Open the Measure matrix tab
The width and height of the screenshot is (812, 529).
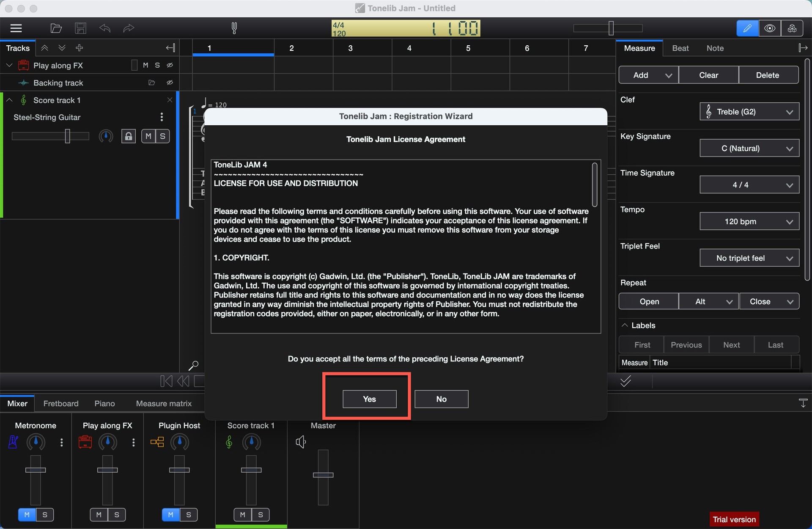point(164,403)
